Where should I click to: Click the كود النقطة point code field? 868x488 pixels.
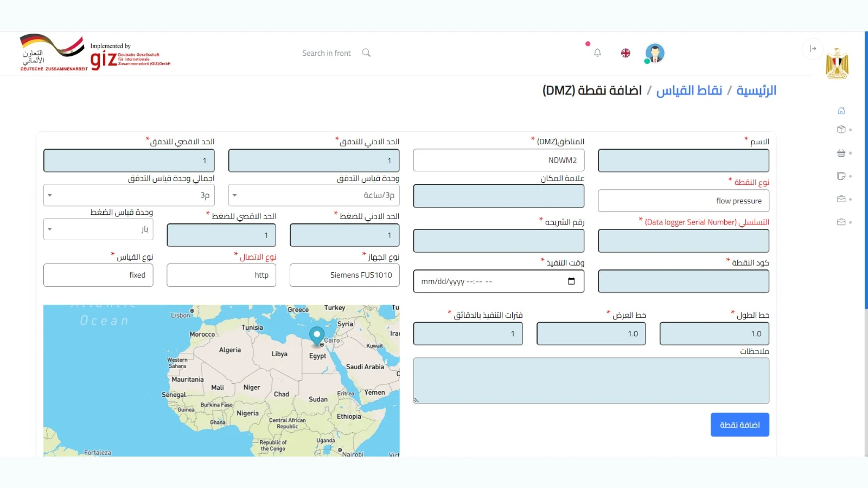pyautogui.click(x=684, y=281)
